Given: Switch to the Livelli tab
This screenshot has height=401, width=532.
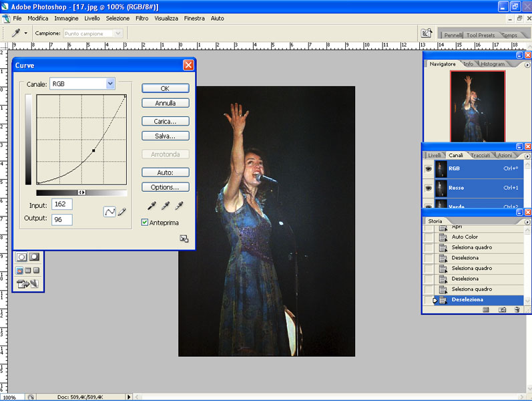Looking at the screenshot, I should [x=435, y=155].
